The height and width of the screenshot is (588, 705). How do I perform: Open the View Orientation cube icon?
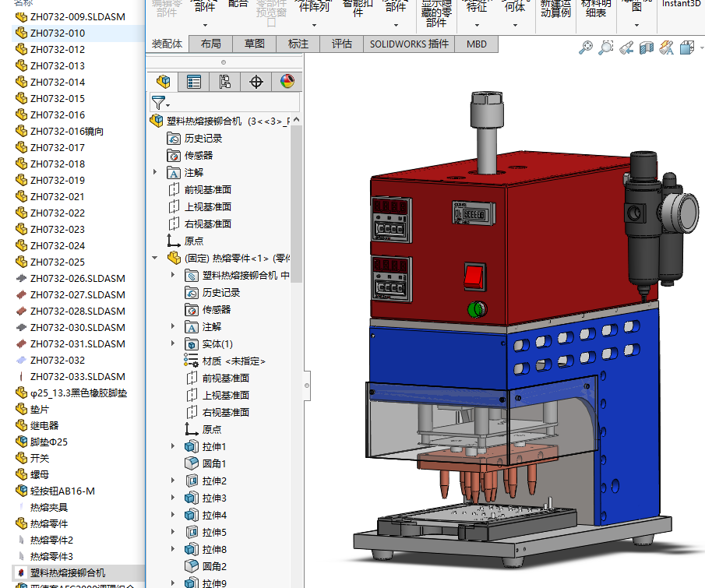click(x=686, y=48)
